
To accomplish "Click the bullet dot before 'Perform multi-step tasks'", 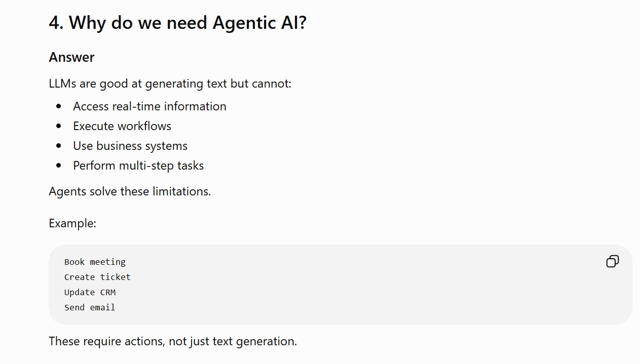I will tap(59, 166).
